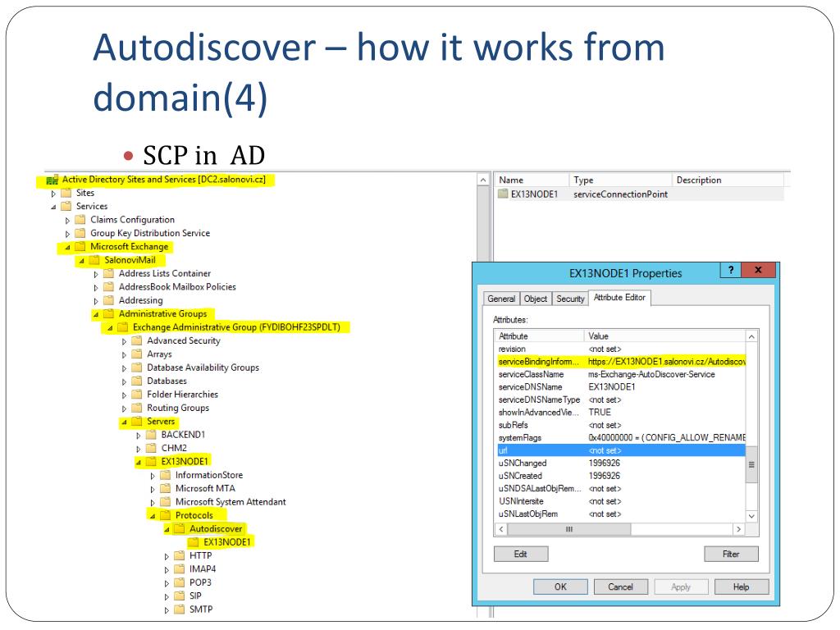
Task: Expand the Sites node
Action: [53, 194]
